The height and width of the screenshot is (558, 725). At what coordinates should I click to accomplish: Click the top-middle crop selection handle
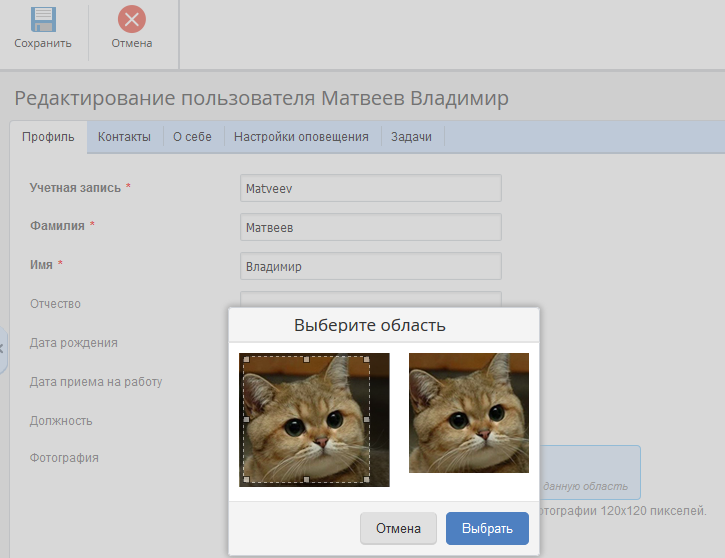tap(306, 359)
